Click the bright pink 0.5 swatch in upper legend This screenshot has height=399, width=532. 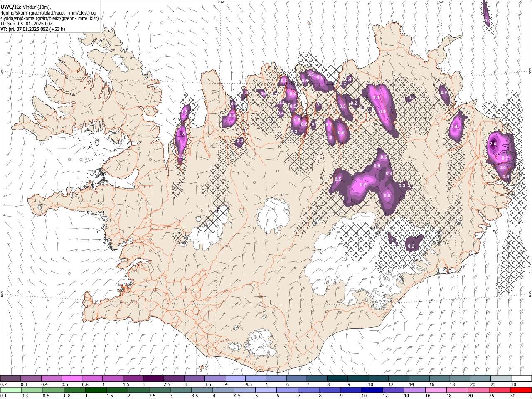click(x=71, y=379)
